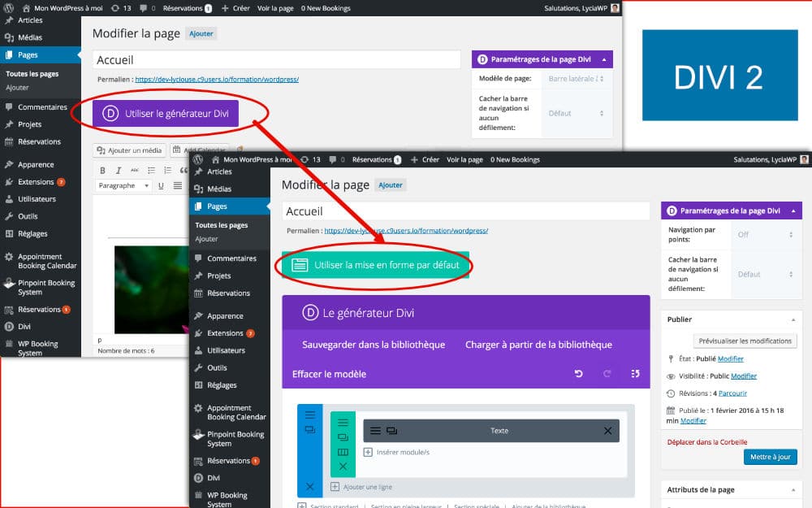Select the image in back window editor
The width and height of the screenshot is (812, 508).
click(151, 290)
